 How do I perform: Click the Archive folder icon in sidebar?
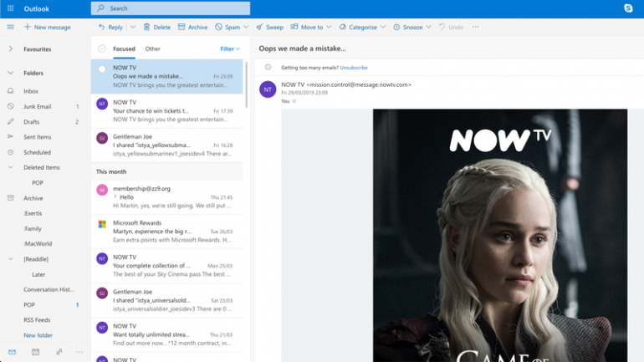tap(11, 198)
